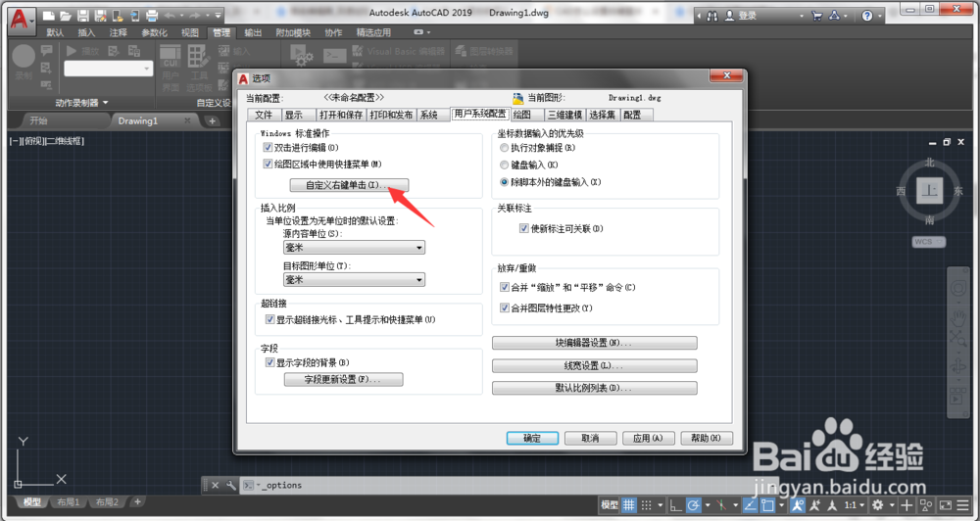
Task: Click the ViewCube top face
Action: click(929, 191)
